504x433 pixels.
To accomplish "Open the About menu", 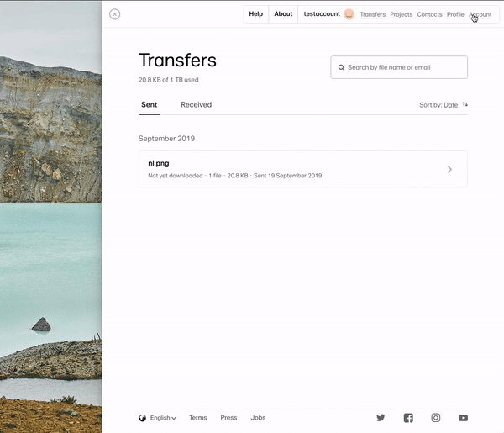I will click(283, 14).
